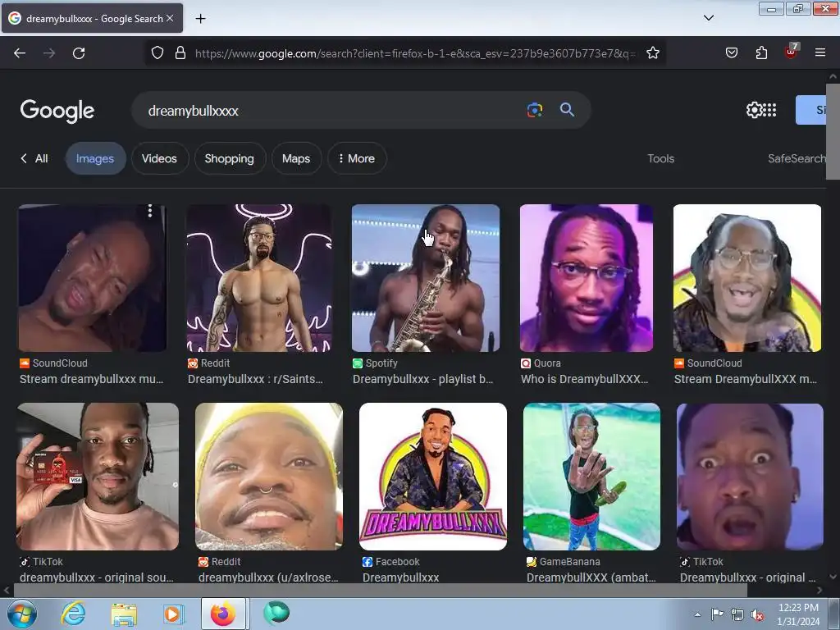Open the first SoundCloud face thumbnail
The width and height of the screenshot is (840, 630).
pyautogui.click(x=92, y=278)
